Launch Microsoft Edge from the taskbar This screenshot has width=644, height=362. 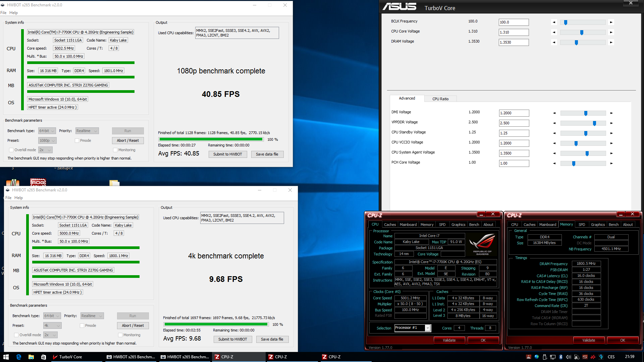(19, 357)
